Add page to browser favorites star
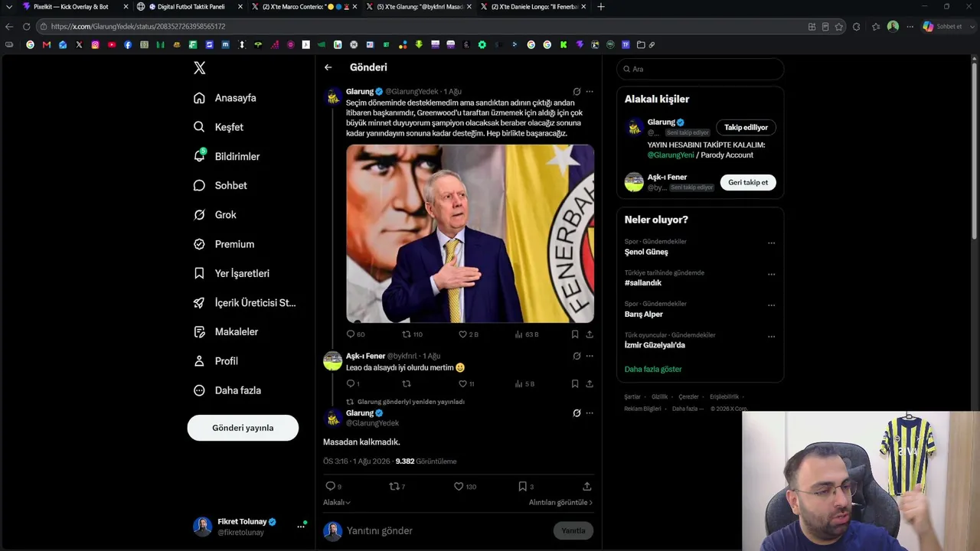Image resolution: width=980 pixels, height=551 pixels. 838,26
